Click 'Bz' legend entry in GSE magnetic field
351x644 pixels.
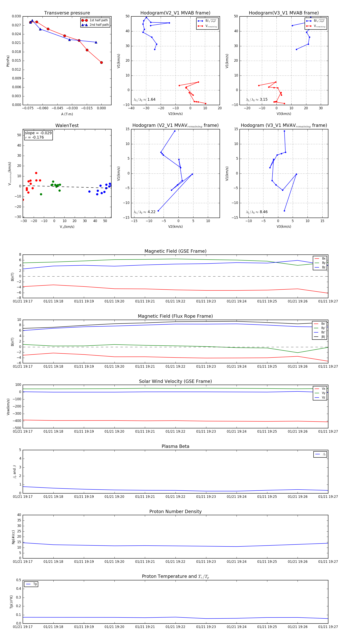pyautogui.click(x=320, y=267)
